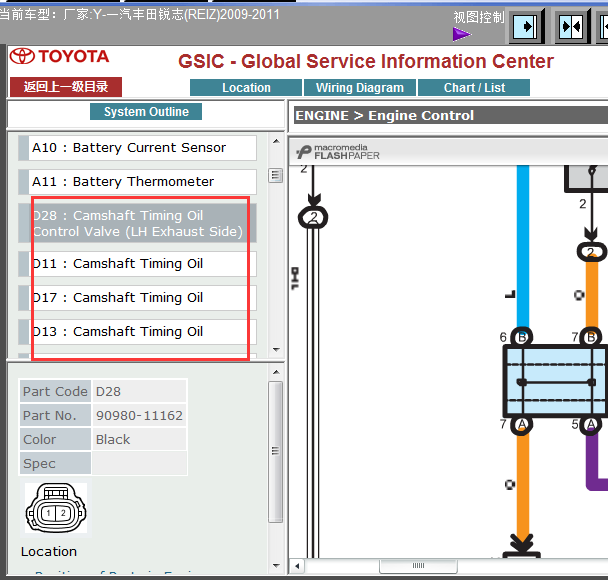608x580 pixels.
Task: Click connector pin 7 A terminal
Action: pos(522,425)
